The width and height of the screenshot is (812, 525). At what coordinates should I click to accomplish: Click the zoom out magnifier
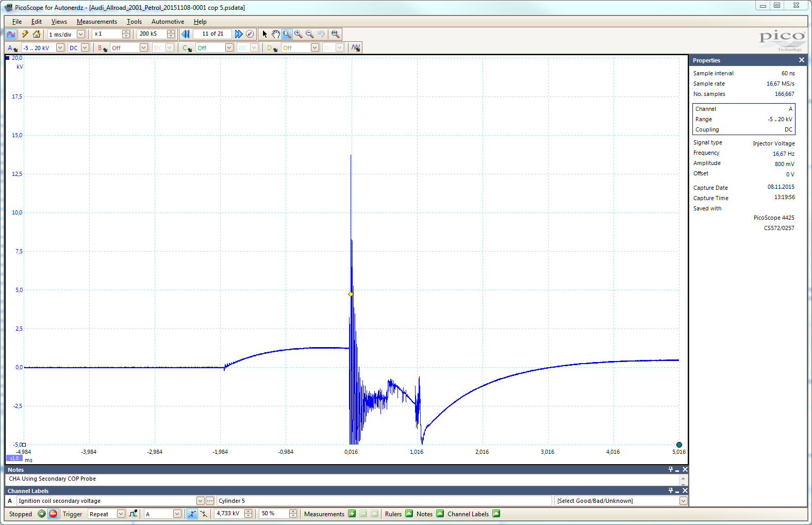coord(310,34)
